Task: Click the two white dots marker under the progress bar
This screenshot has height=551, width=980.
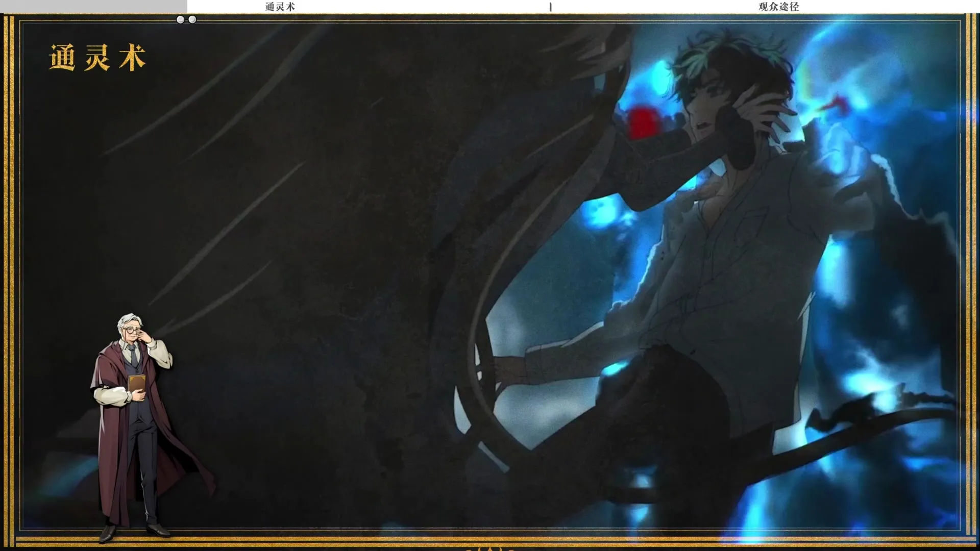Action: (x=186, y=19)
